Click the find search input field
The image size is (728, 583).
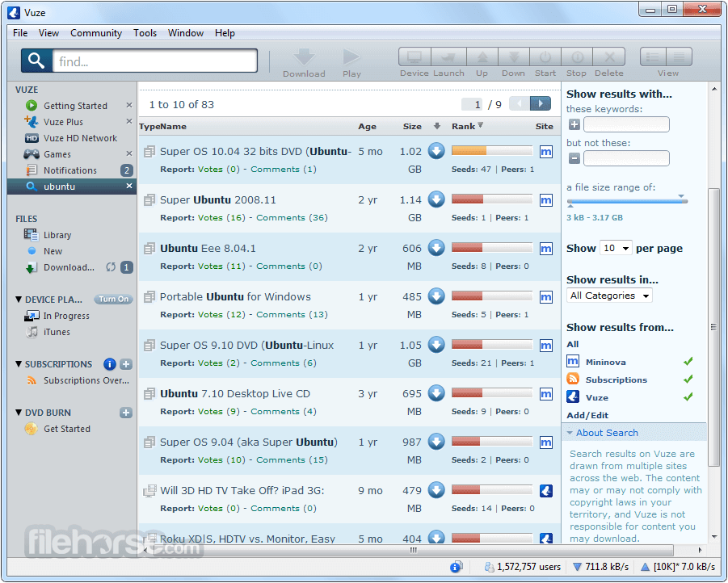154,61
